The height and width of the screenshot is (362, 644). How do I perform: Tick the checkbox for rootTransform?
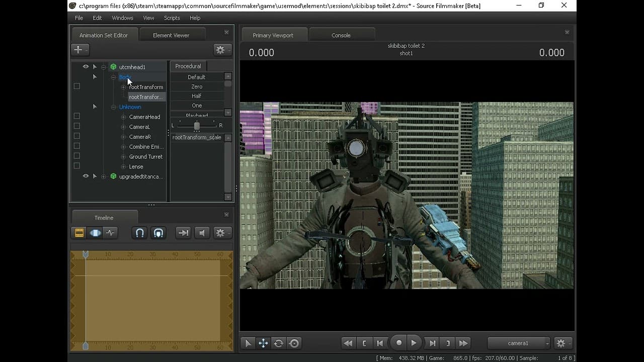click(77, 86)
